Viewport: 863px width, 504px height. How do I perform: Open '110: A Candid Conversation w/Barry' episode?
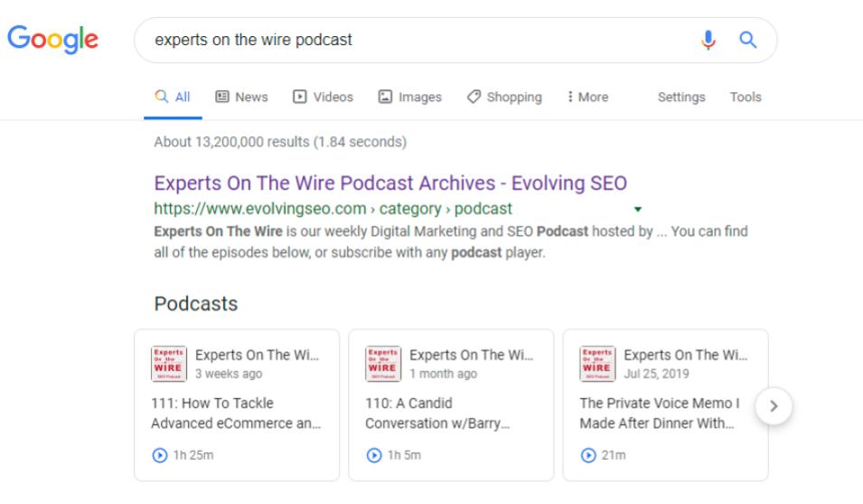(437, 413)
